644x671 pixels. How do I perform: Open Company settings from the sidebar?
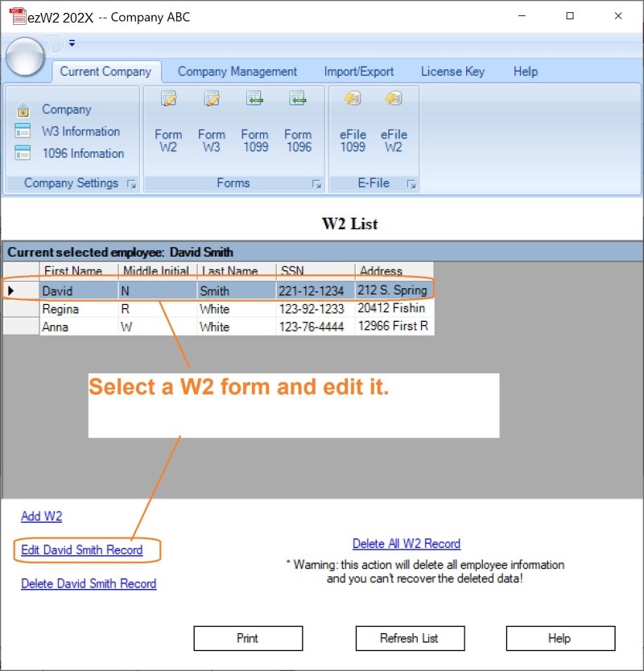[x=66, y=109]
